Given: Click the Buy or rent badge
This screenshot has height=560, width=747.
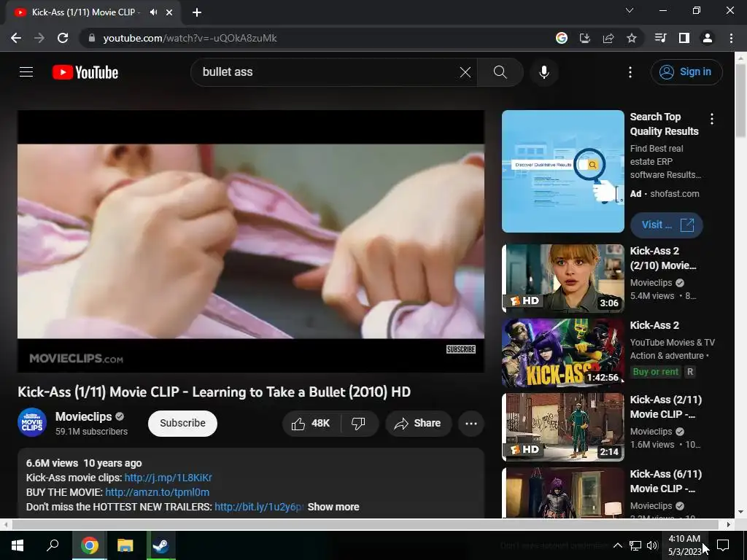Looking at the screenshot, I should click(x=655, y=372).
